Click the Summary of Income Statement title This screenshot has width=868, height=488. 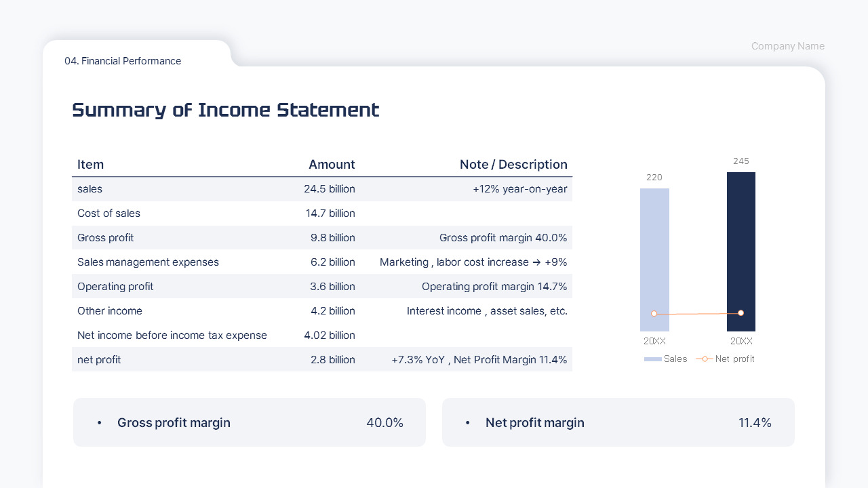[225, 110]
